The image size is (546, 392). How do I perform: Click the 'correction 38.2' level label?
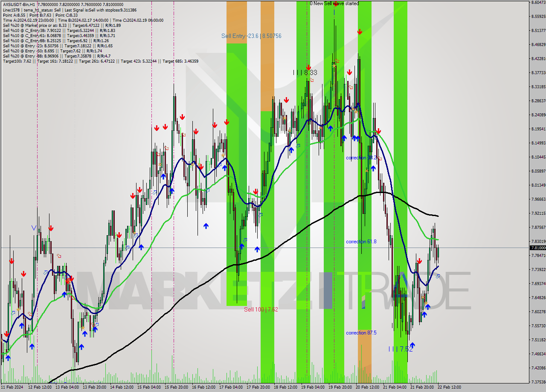click(361, 158)
